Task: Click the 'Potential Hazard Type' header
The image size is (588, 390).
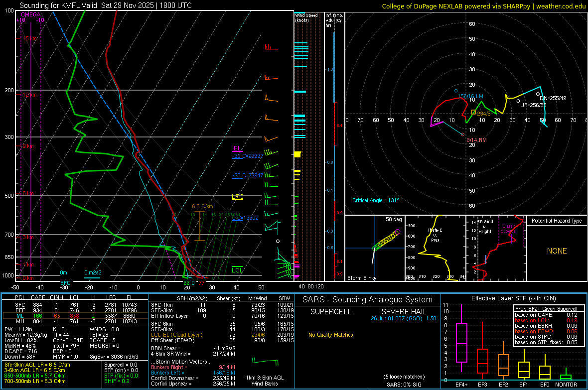Action: click(x=557, y=221)
